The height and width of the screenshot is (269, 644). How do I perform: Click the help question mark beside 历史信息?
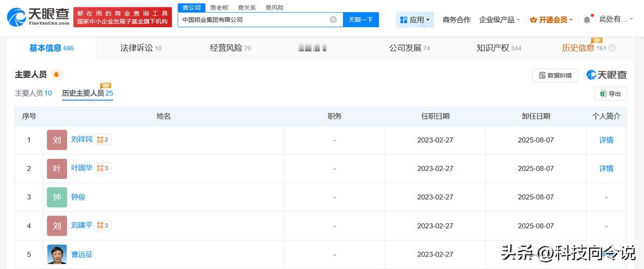point(612,48)
